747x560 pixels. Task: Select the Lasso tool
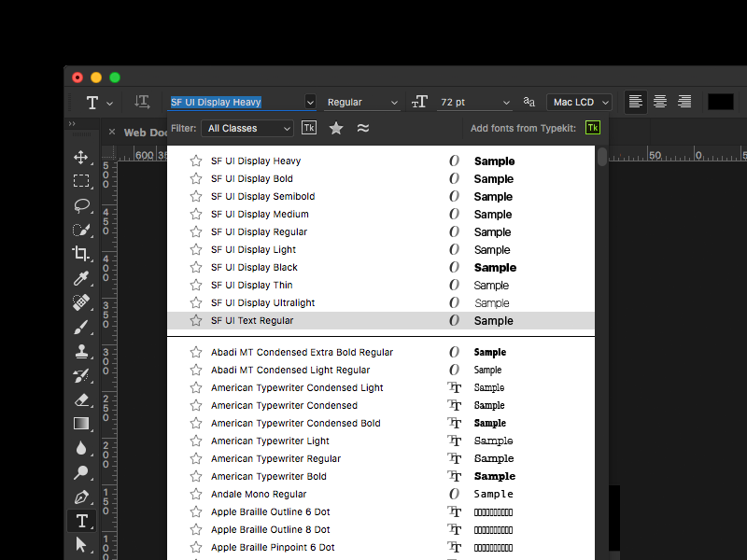point(81,205)
